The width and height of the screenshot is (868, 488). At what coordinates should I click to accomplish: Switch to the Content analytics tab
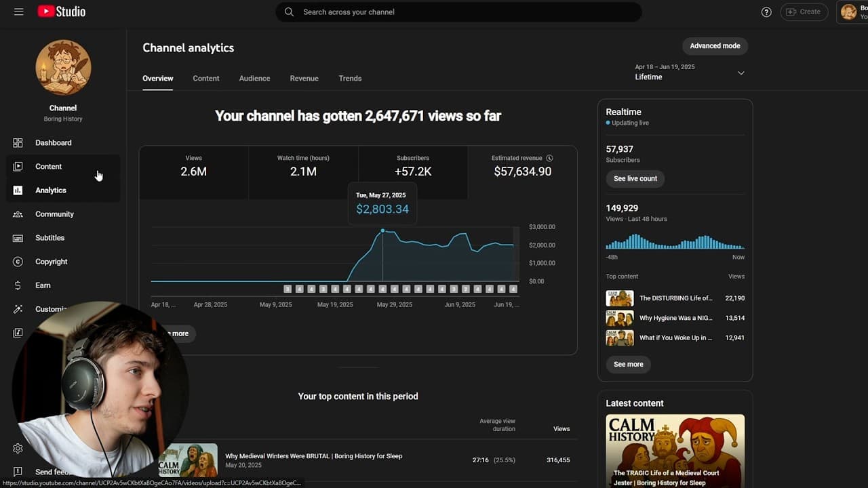point(206,79)
